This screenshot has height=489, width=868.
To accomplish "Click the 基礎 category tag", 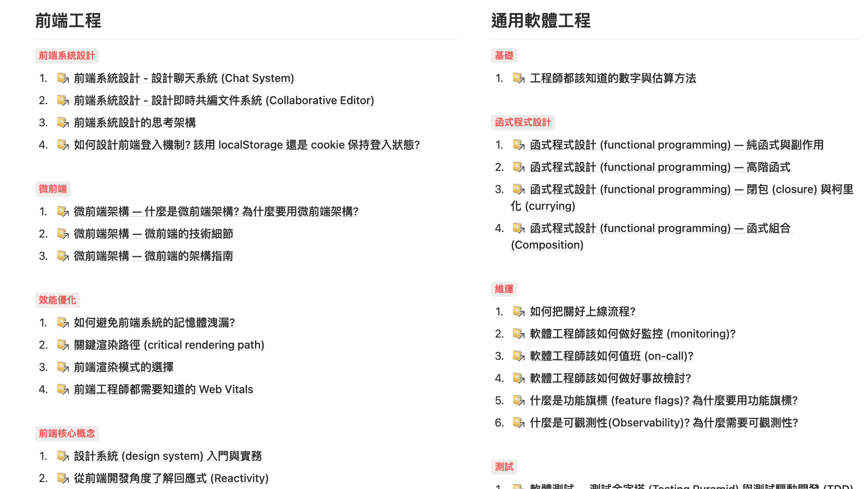I will [504, 56].
